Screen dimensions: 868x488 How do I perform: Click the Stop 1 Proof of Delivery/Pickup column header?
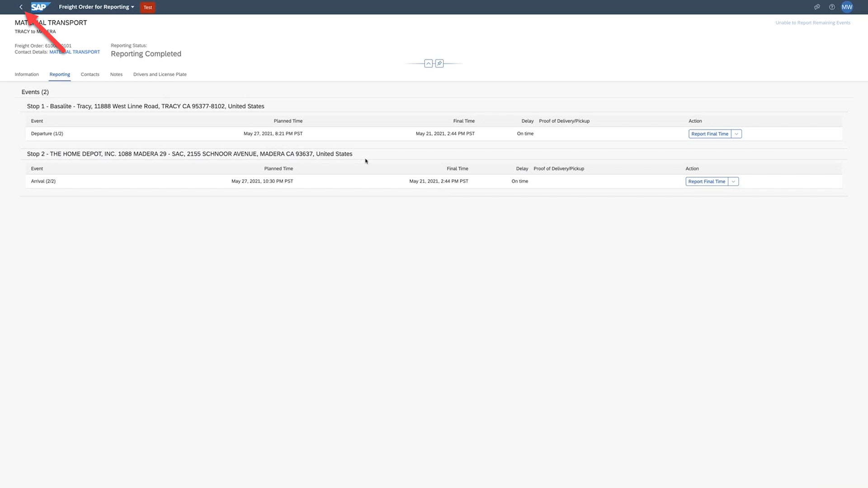coord(564,121)
